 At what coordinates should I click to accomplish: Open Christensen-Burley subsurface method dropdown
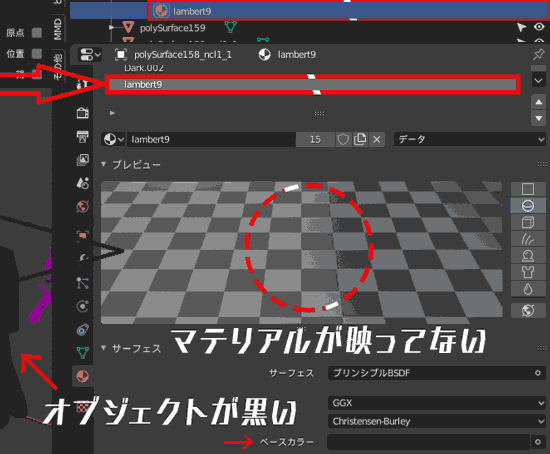(x=437, y=421)
